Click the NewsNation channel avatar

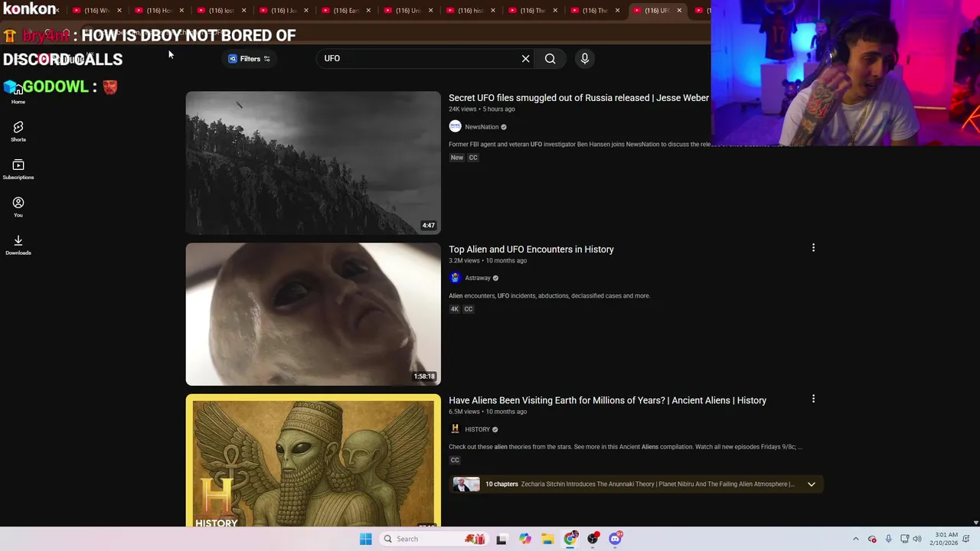[455, 127]
